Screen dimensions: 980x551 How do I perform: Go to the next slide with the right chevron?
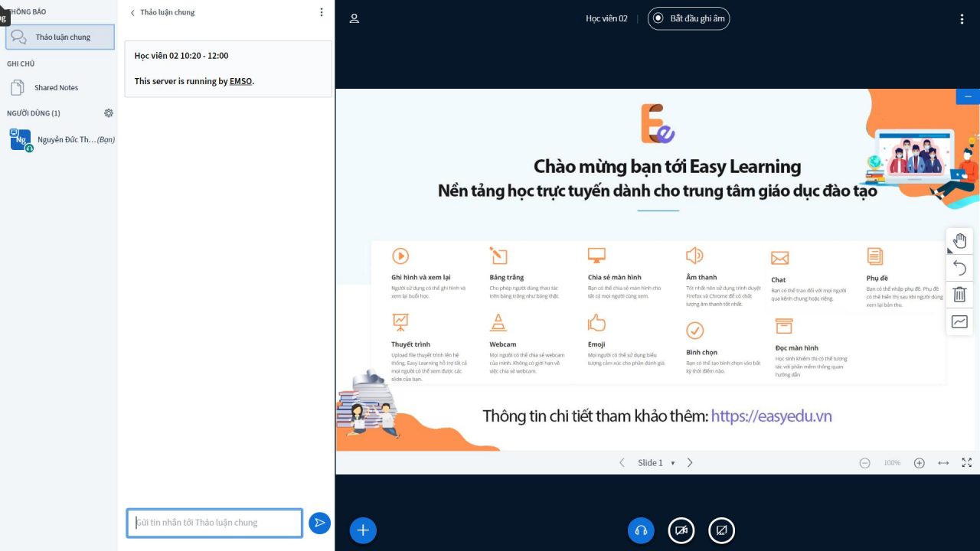coord(689,462)
